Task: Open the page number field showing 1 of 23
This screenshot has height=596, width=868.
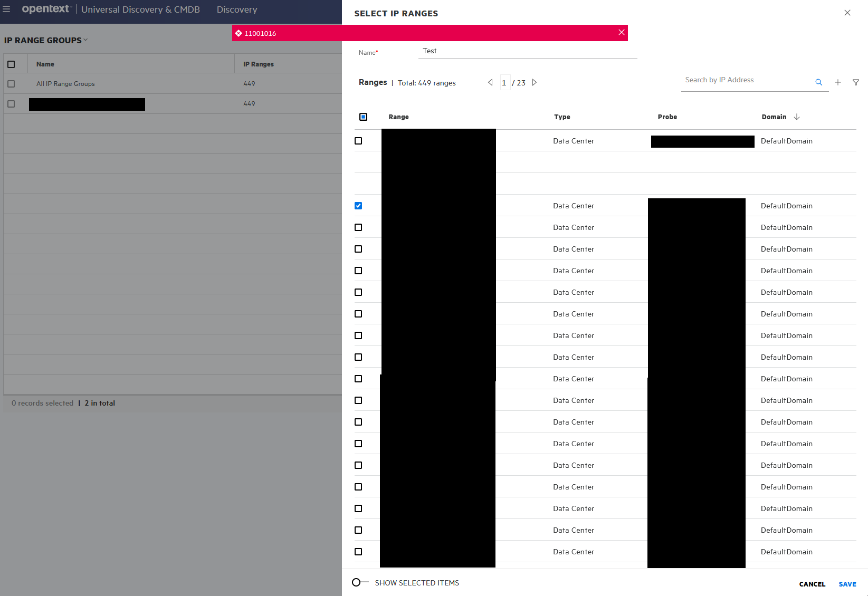Action: (x=504, y=82)
